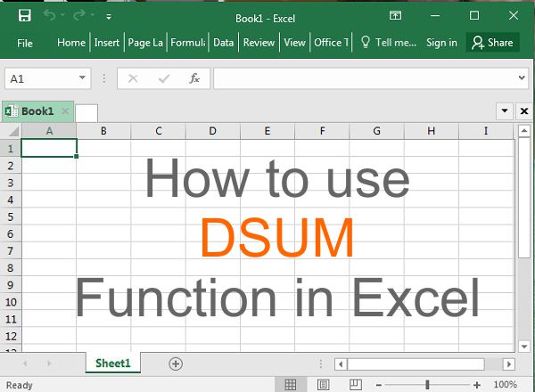Click the Select All corner triangle

pyautogui.click(x=12, y=131)
